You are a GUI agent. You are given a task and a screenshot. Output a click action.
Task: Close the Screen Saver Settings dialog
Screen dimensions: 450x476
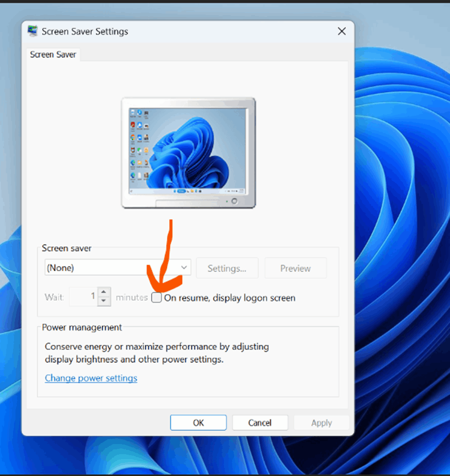(x=342, y=31)
